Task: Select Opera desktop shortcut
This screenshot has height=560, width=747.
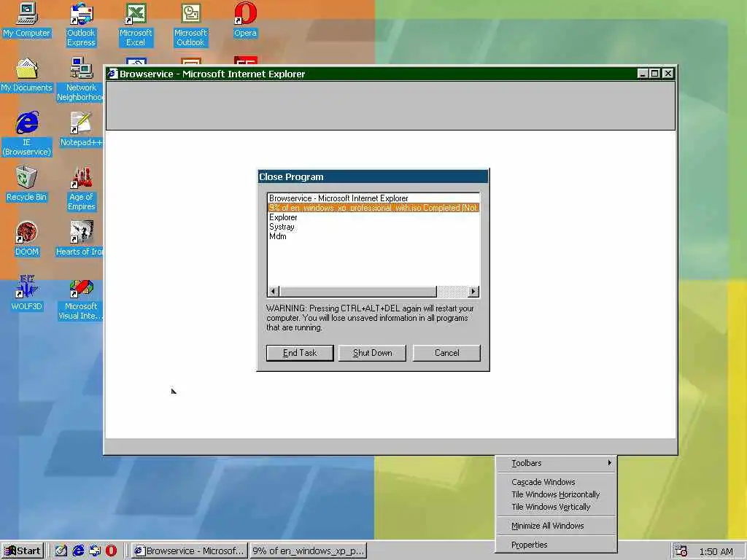Action: click(245, 20)
